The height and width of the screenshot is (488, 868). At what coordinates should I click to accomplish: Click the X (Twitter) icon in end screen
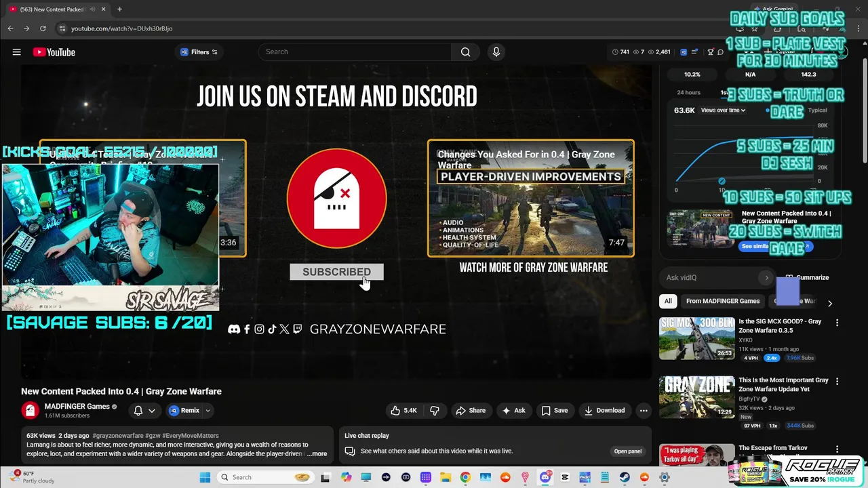pos(284,329)
